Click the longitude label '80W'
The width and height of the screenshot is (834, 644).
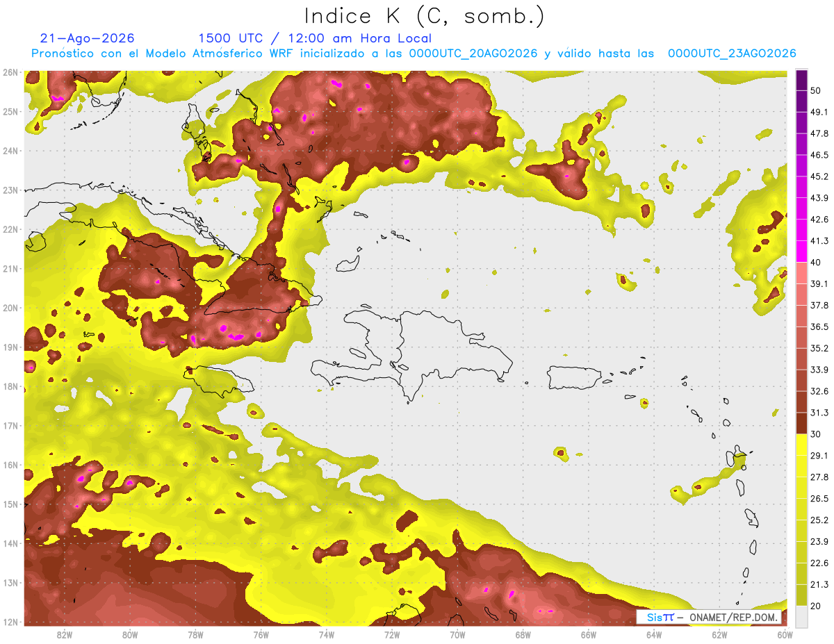130,634
